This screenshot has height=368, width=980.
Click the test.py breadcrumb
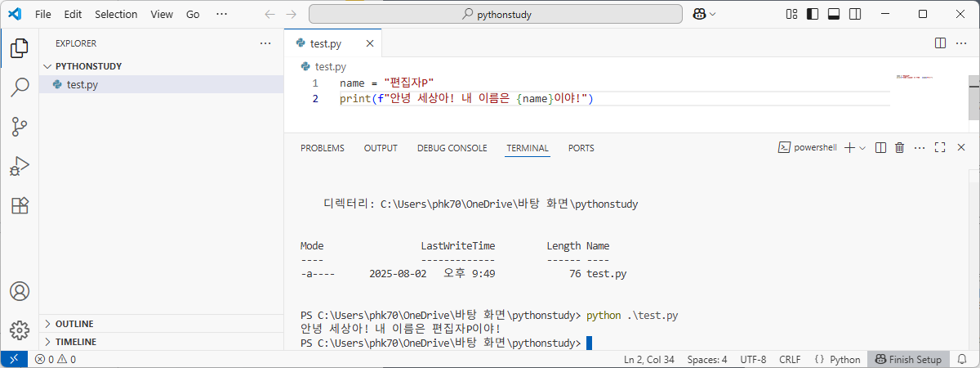(323, 67)
